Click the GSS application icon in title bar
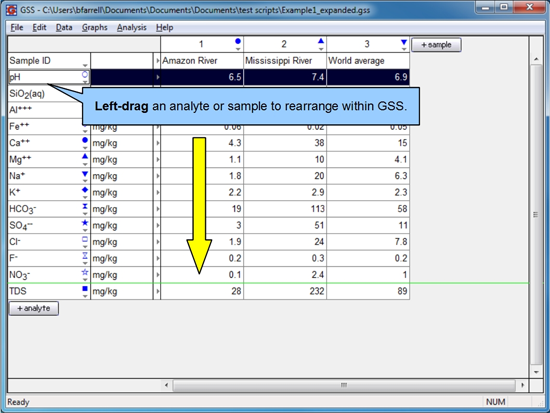Image resolution: width=550 pixels, height=413 pixels. 11,9
